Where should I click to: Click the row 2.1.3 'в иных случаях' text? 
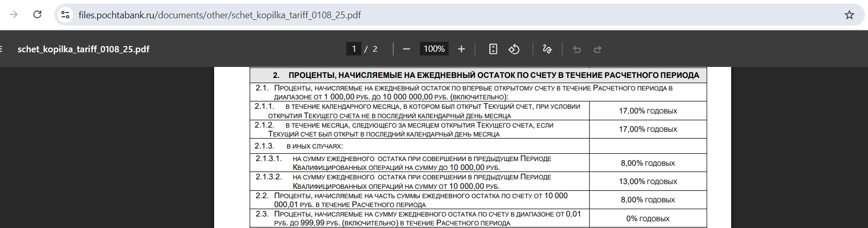(314, 146)
